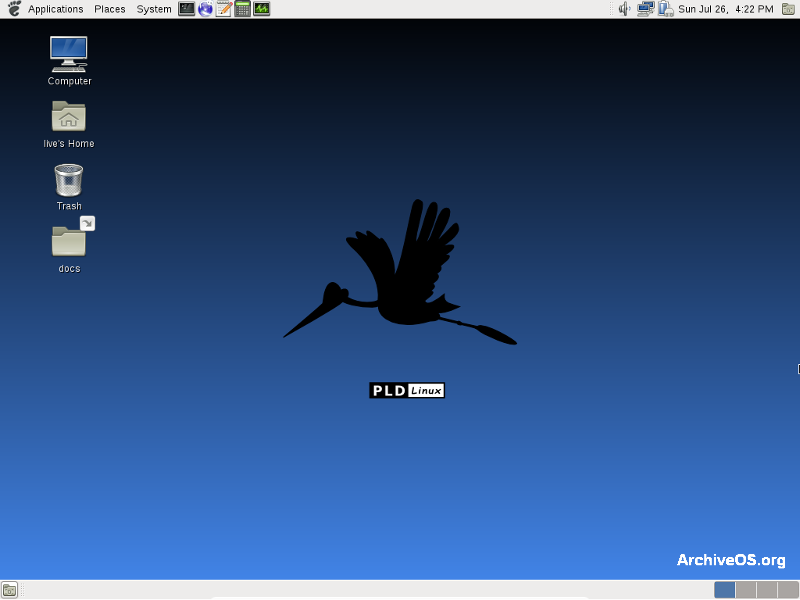The image size is (800, 600).
Task: Click the battery power status icon
Action: (665, 9)
